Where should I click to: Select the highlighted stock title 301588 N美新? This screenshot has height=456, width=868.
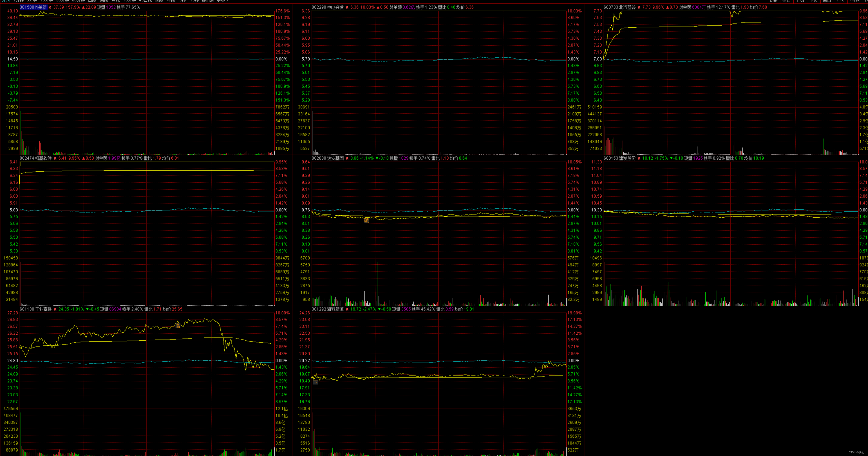click(x=33, y=7)
